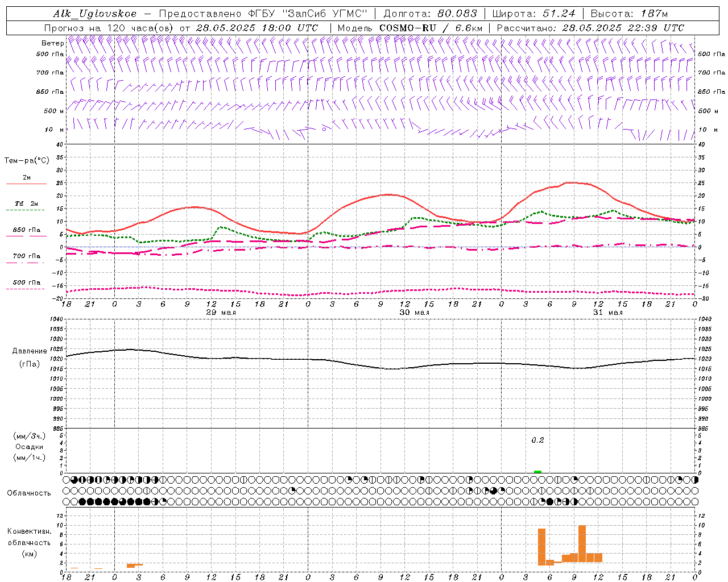The width and height of the screenshot is (728, 582).
Task: Click the '31 мая' date label
Action: point(608,313)
